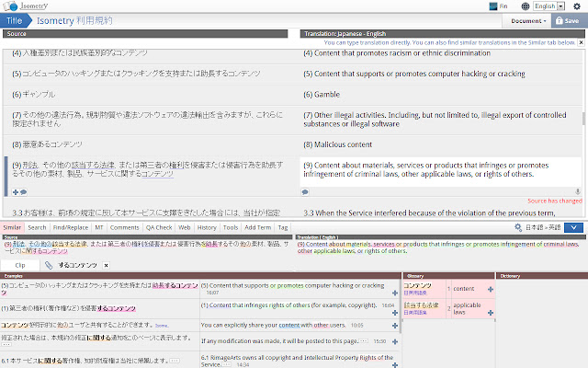
Task: Select translation '(6) Gamble'
Action: (322, 95)
